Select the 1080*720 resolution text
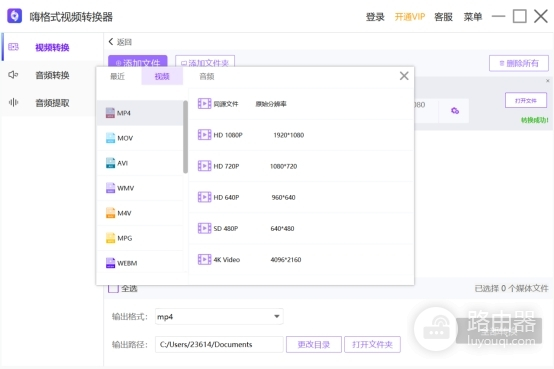This screenshot has width=554, height=369. tap(283, 166)
